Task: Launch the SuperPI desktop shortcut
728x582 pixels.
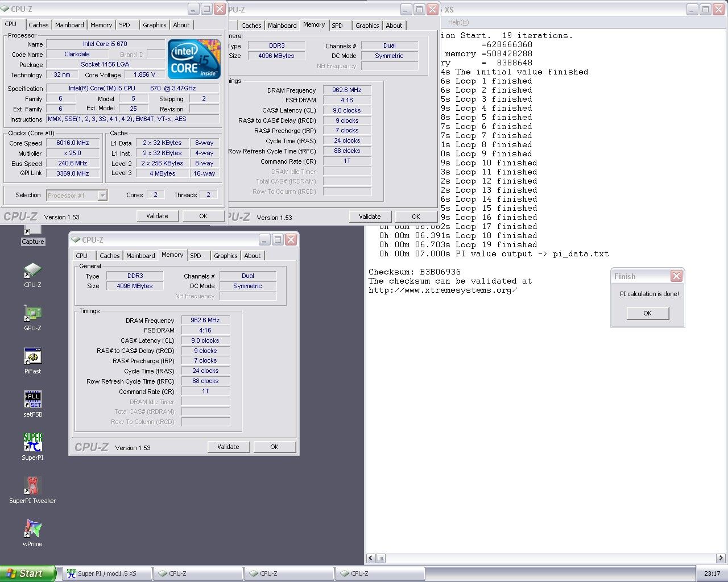Action: (x=32, y=447)
